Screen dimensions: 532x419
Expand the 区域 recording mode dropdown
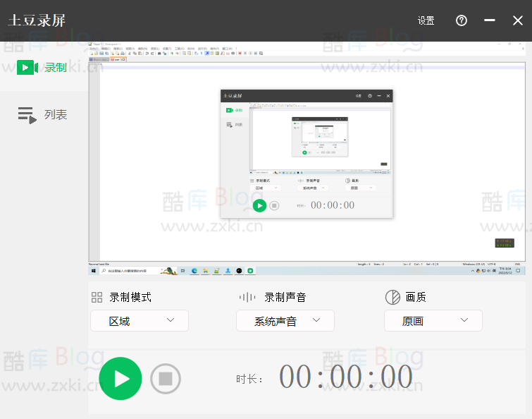click(x=140, y=320)
